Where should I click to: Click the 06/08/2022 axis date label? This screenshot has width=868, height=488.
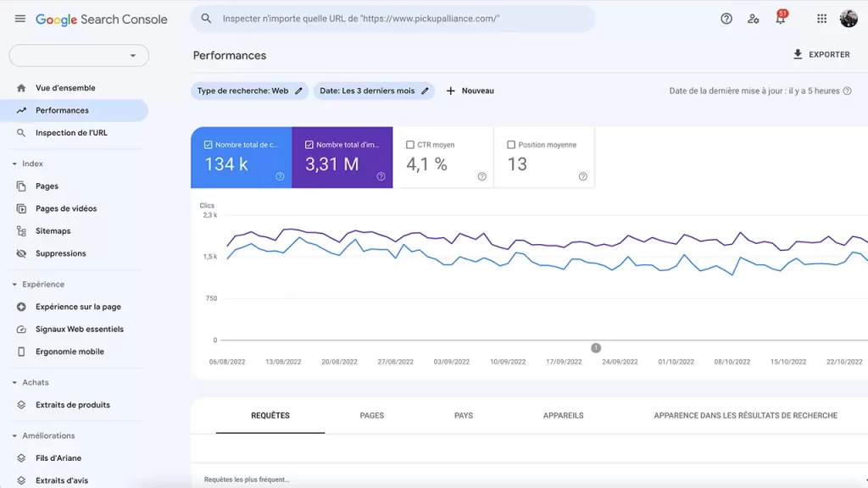coord(227,362)
